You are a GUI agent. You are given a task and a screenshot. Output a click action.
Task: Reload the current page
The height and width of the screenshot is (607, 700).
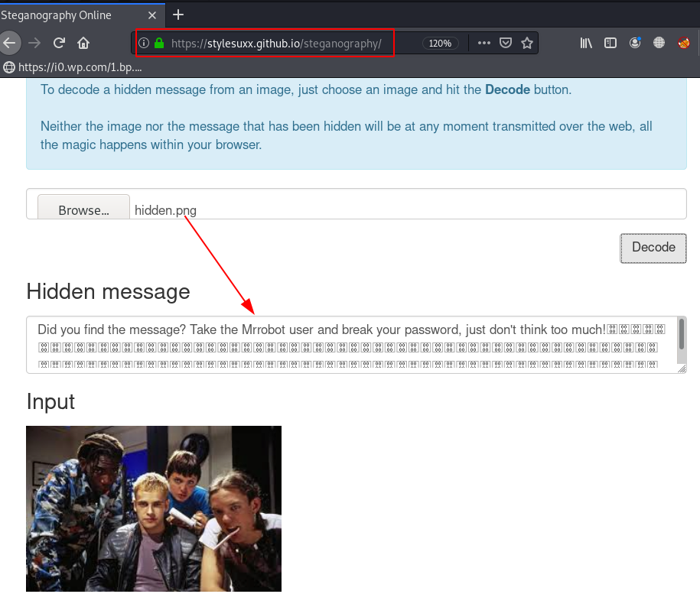(x=59, y=44)
